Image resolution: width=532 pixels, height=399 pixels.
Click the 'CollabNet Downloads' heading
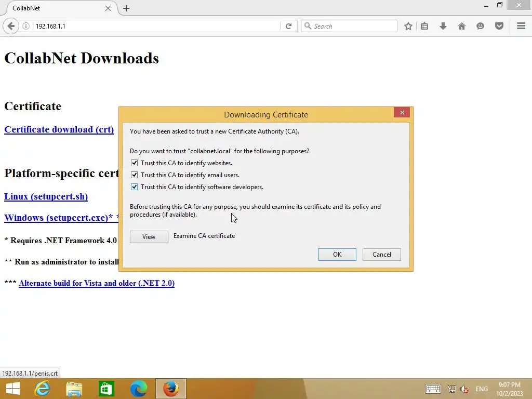tap(82, 58)
